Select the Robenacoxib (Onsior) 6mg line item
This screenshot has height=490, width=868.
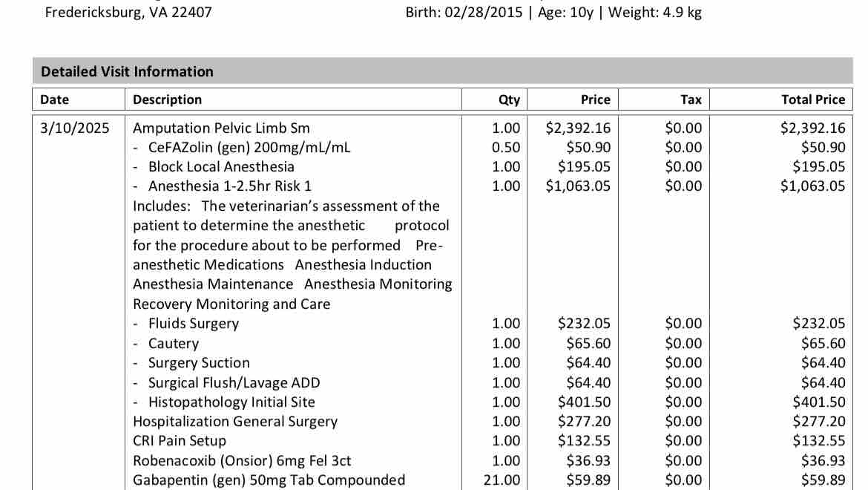(x=242, y=460)
